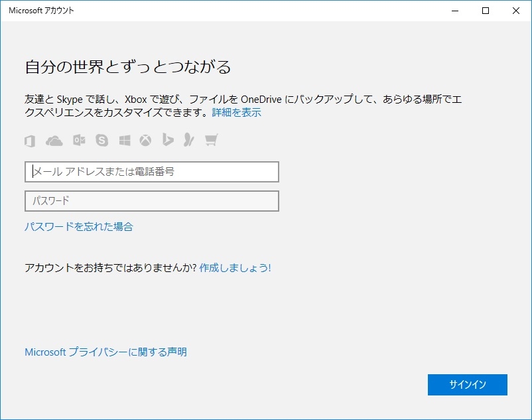Viewport: 532px width, 420px height.
Task: Close the Microsoft アカウント window
Action: (516, 11)
